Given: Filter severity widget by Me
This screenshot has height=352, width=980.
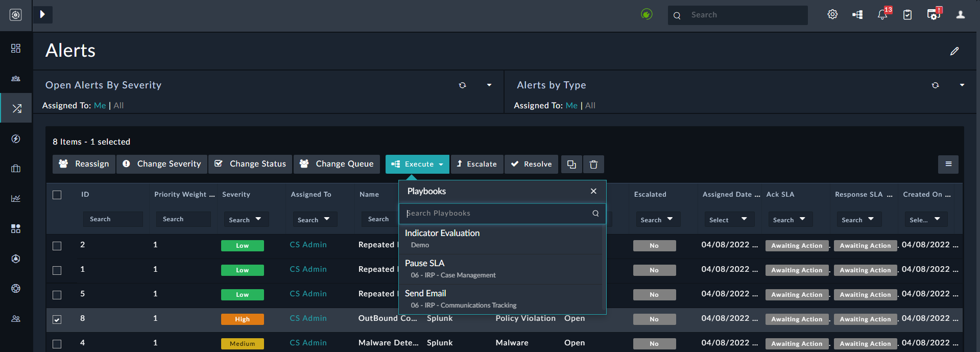Looking at the screenshot, I should click(x=100, y=106).
